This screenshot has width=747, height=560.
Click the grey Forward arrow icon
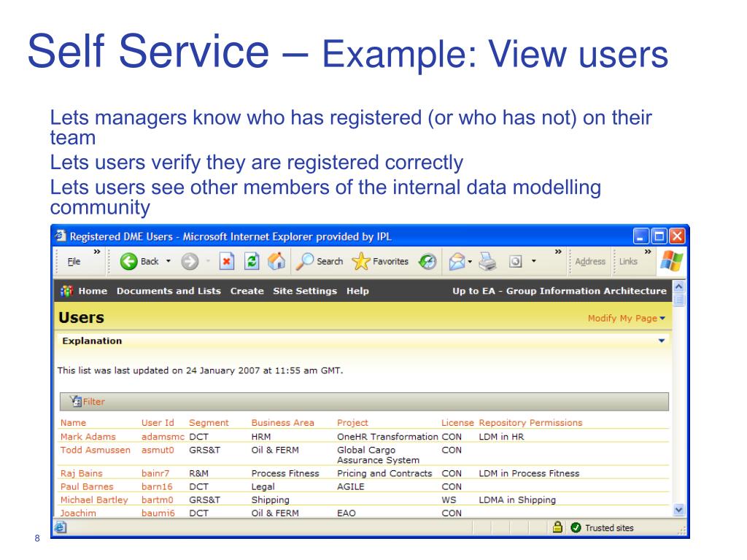(x=190, y=262)
